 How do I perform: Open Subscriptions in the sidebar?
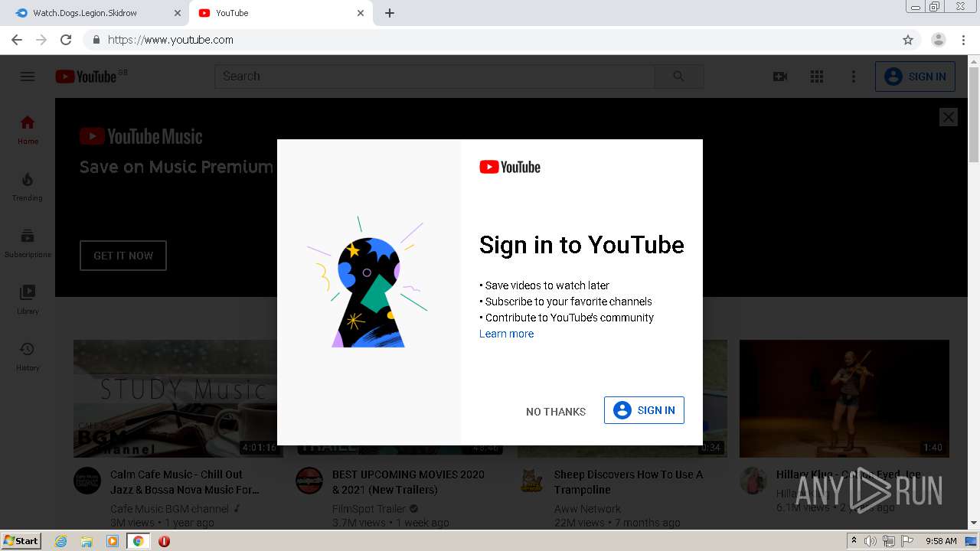click(x=28, y=243)
